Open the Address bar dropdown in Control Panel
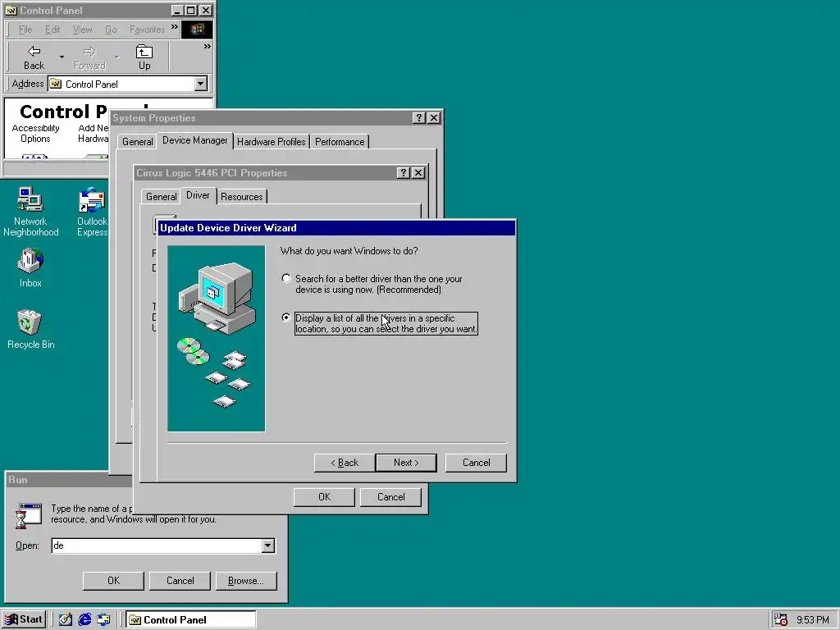 pos(200,84)
